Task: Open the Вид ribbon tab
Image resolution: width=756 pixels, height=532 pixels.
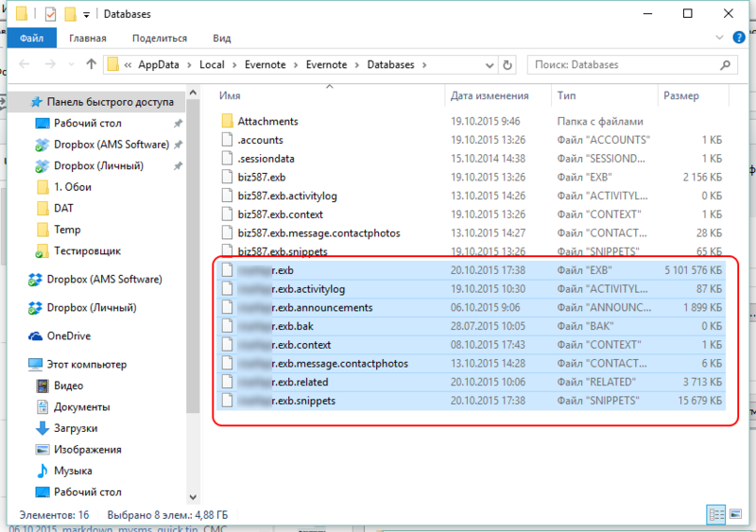Action: point(222,38)
